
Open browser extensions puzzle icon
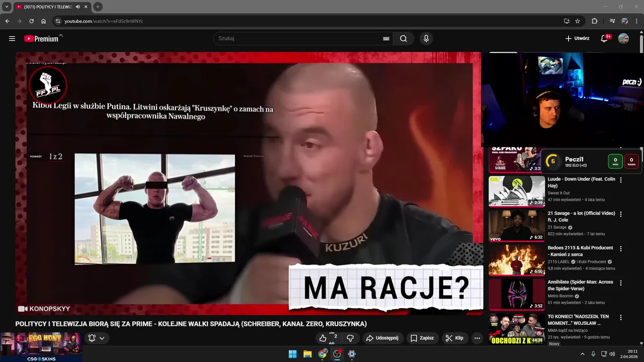tap(594, 21)
